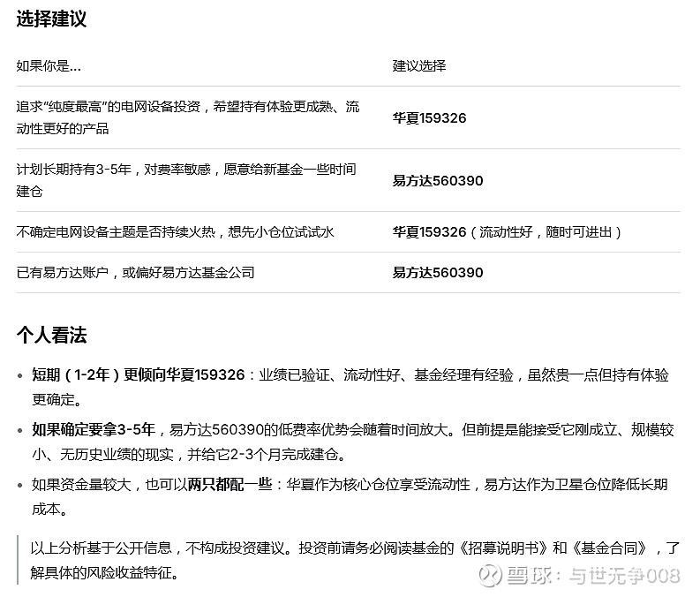Viewport: 700px width, 597px height.
Task: Click bold text 如果确定要拿3-5年
Action: pyautogui.click(x=94, y=430)
